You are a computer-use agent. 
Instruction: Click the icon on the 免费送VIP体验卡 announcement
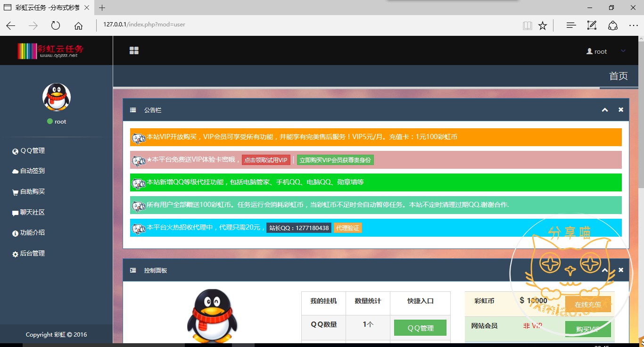click(139, 160)
